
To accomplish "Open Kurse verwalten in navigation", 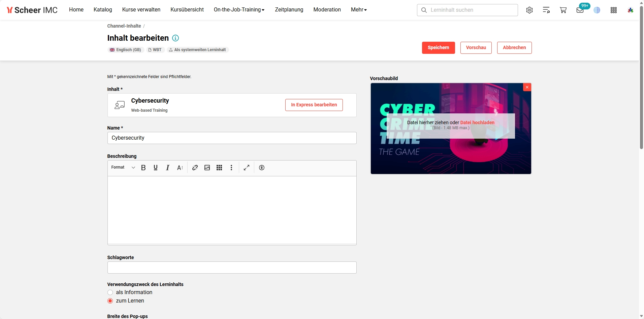I will point(141,10).
